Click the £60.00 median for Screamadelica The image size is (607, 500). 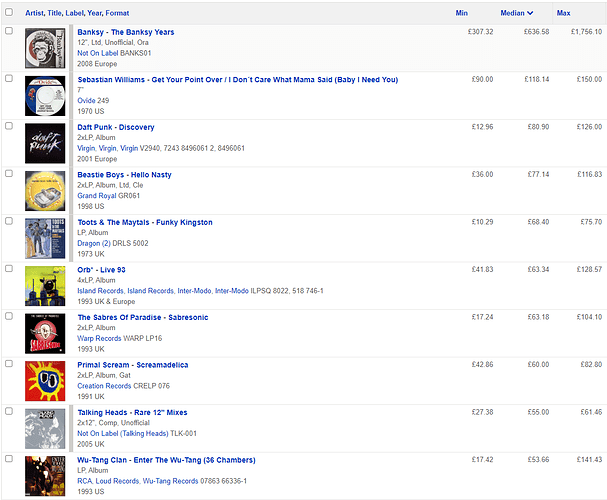click(x=538, y=365)
